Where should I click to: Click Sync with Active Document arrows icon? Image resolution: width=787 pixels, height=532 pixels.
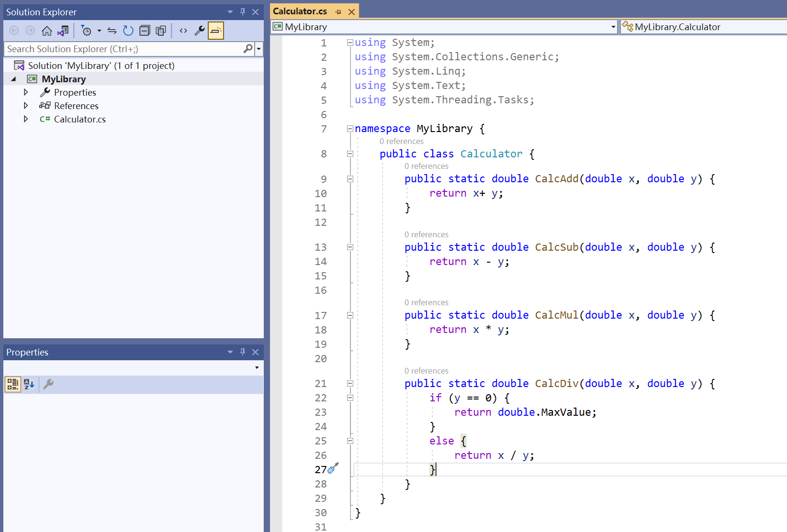[112, 31]
